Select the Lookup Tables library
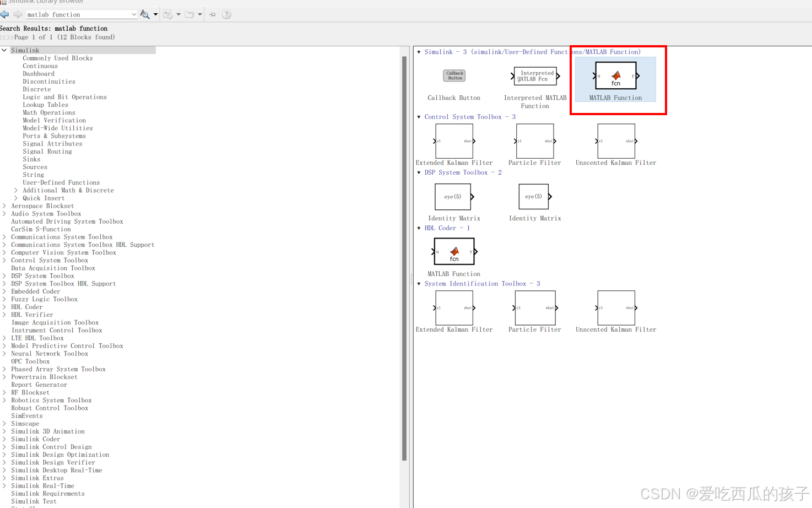Screen dimensions: 812x508 click(46, 105)
